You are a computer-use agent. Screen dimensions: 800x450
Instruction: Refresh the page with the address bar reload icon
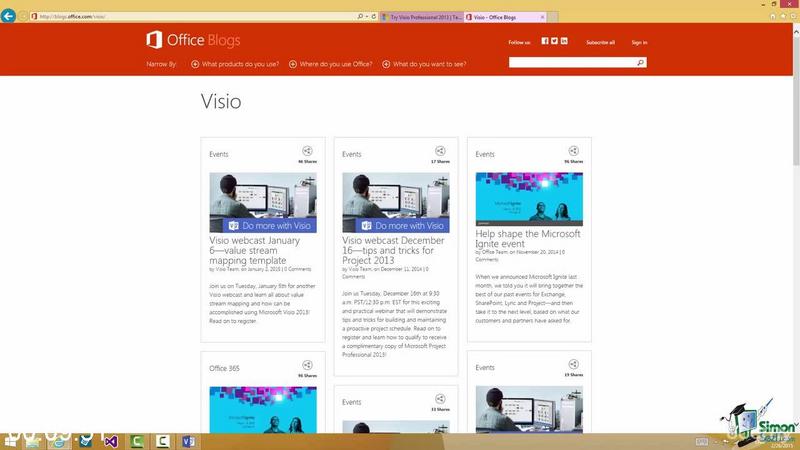[x=373, y=16]
